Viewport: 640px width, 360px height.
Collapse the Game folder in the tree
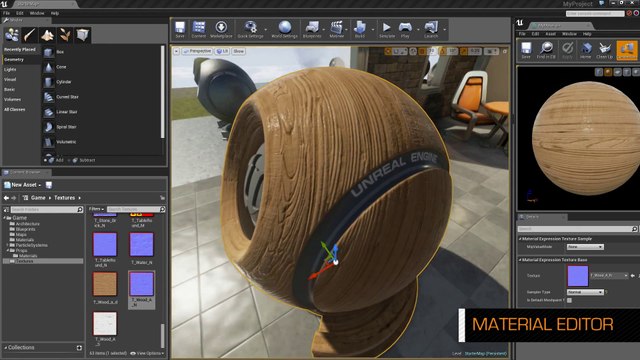(x=5, y=218)
